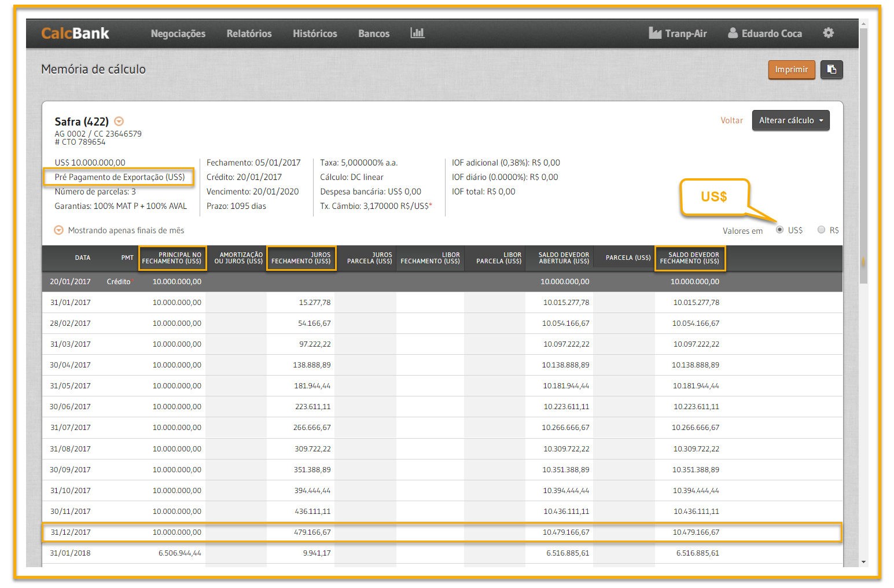894x588 pixels.
Task: Click 'Tx. Câmbio: 3,170000 R$/US$' text
Action: tap(376, 206)
